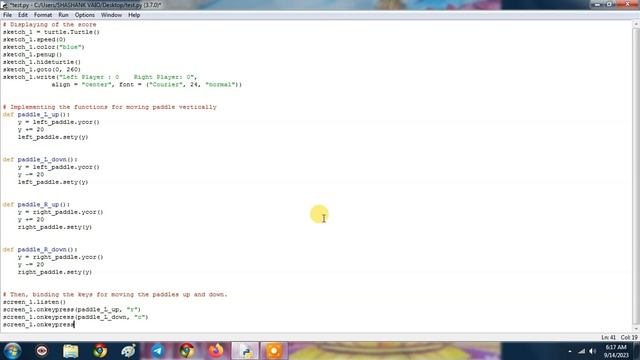This screenshot has height=360, width=640.
Task: Show hidden system tray icons
Action: point(570,351)
